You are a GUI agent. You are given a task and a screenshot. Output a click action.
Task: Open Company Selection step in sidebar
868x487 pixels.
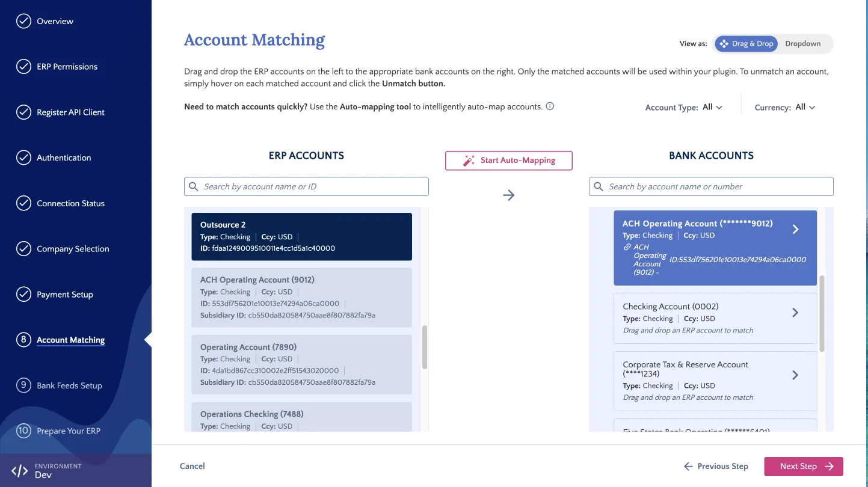73,249
